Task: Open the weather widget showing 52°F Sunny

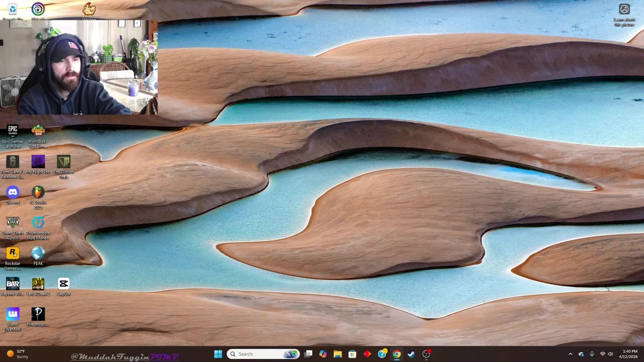Action: tap(17, 354)
